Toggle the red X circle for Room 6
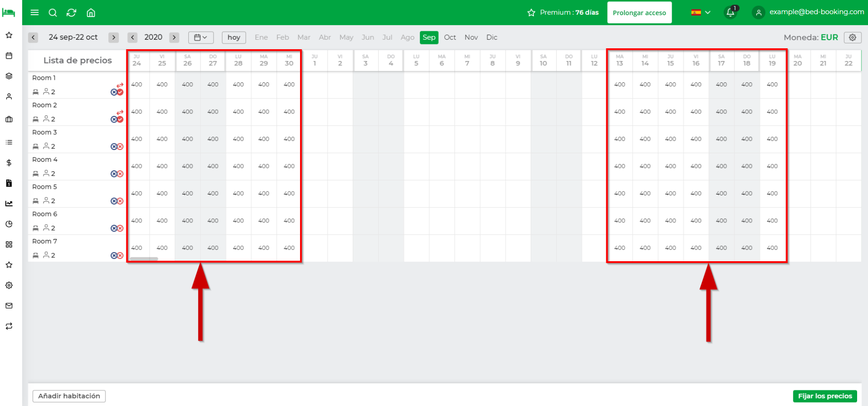This screenshot has width=868, height=406. [x=120, y=229]
